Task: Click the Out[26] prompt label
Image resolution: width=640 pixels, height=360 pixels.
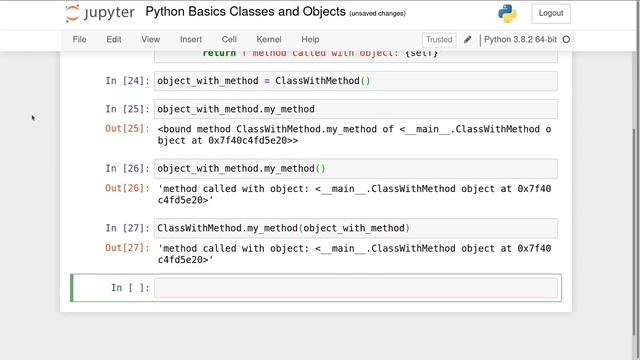Action: [x=127, y=188]
